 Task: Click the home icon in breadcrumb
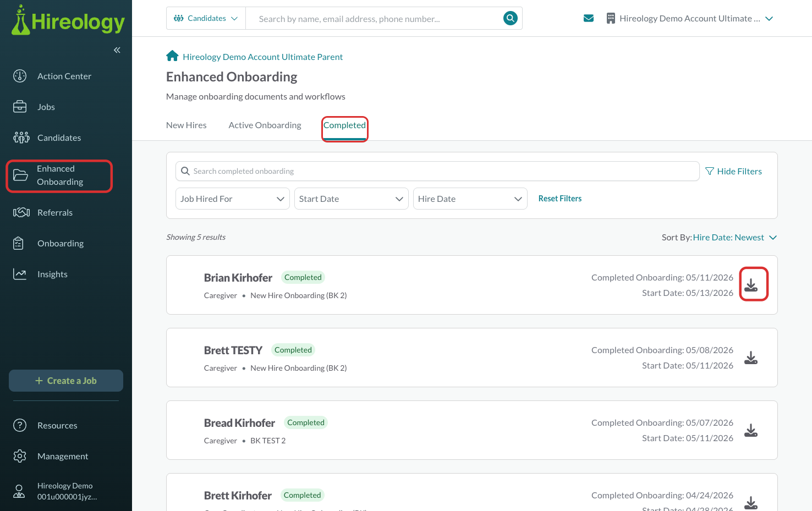tap(172, 56)
